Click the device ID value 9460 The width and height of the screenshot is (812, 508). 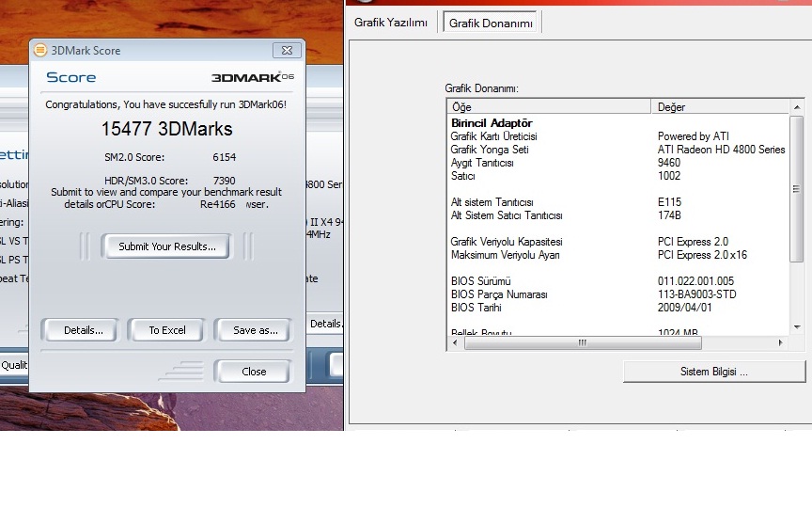point(669,163)
